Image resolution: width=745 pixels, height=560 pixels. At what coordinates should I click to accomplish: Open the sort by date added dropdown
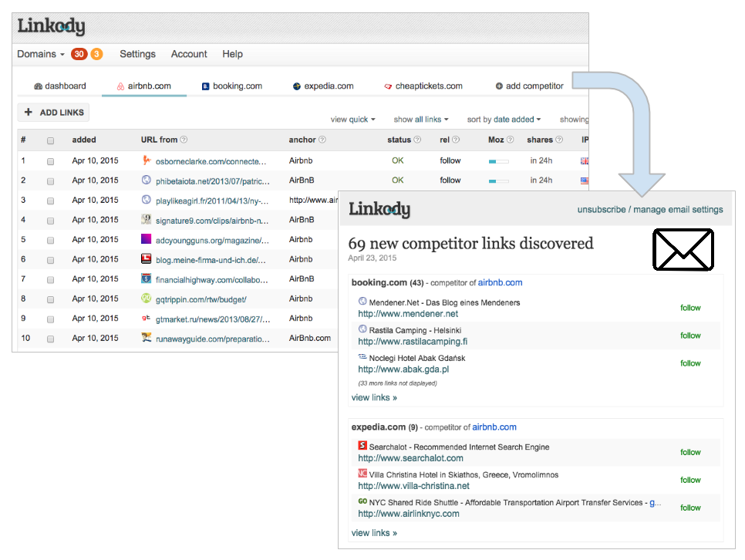click(504, 120)
